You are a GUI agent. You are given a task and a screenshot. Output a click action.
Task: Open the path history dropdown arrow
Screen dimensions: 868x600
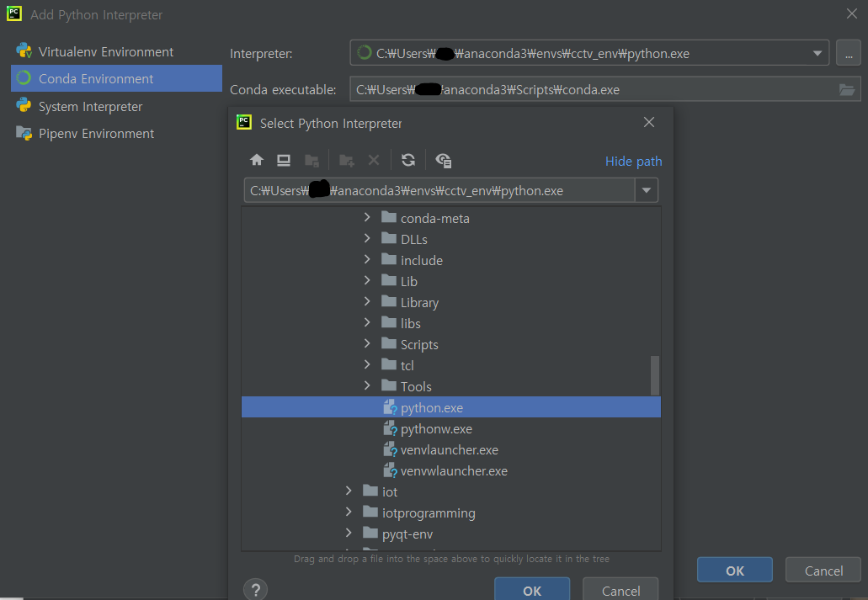[x=646, y=190]
